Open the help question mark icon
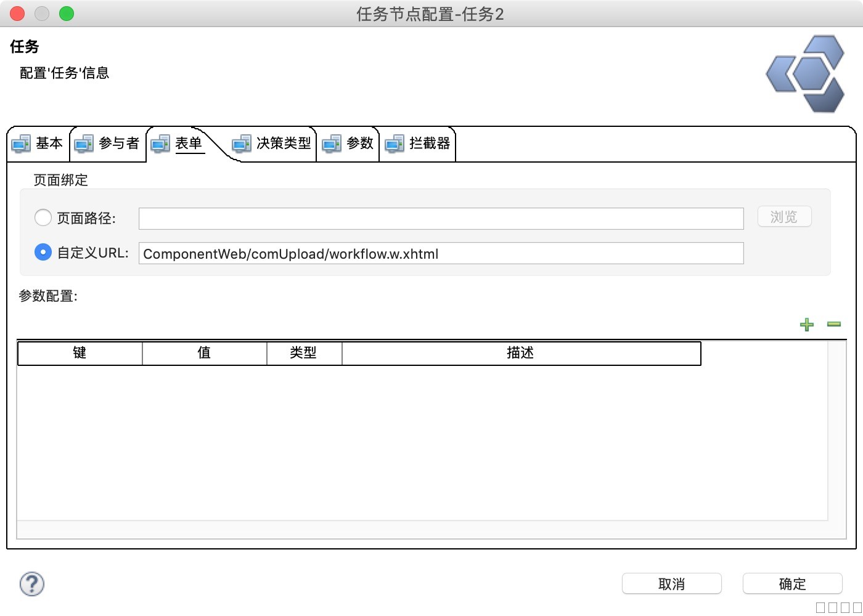 [x=32, y=583]
